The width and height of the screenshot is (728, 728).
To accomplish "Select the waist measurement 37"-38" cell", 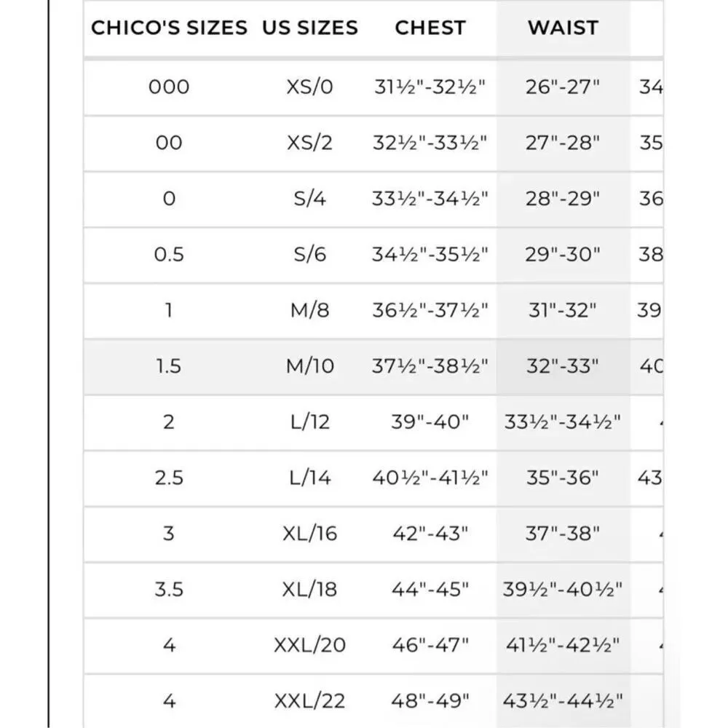I will coord(563,534).
